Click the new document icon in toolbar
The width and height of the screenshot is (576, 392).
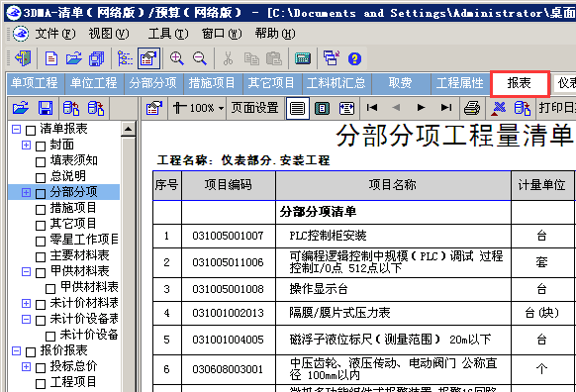tap(51, 58)
